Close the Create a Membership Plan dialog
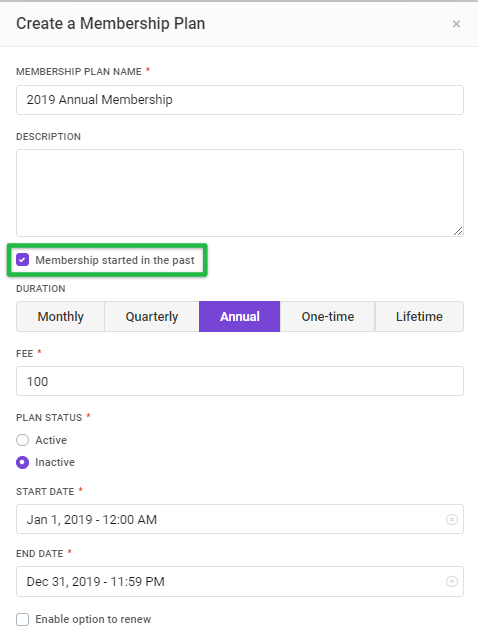The height and width of the screenshot is (628, 478). point(456,24)
